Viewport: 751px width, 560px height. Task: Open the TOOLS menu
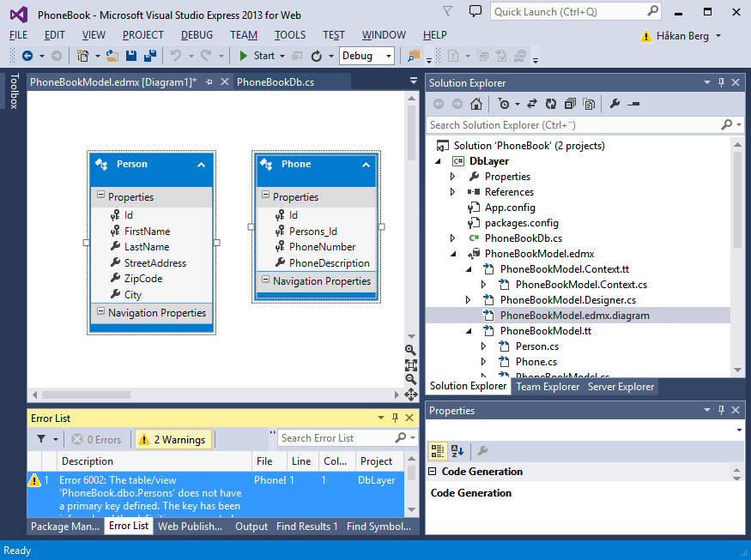pos(290,35)
